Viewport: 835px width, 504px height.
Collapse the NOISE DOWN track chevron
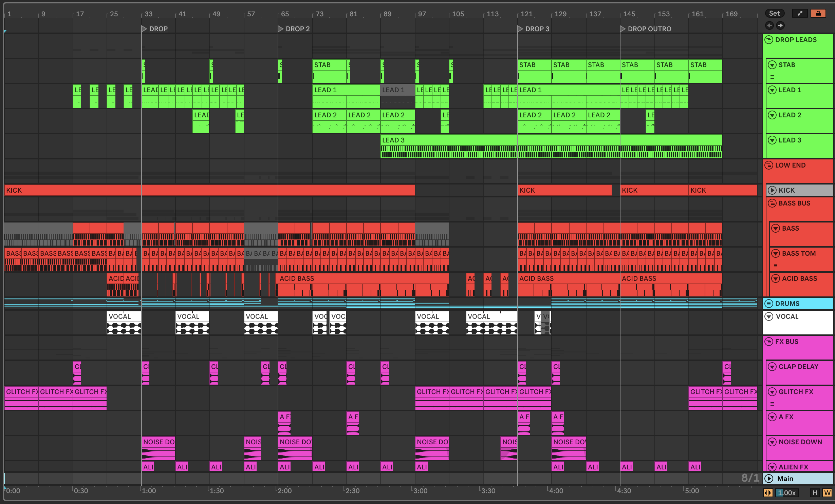tap(772, 442)
